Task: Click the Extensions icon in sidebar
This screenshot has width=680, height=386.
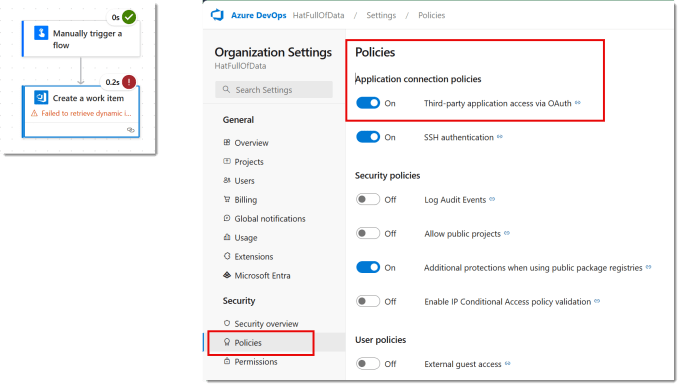Action: [x=227, y=256]
